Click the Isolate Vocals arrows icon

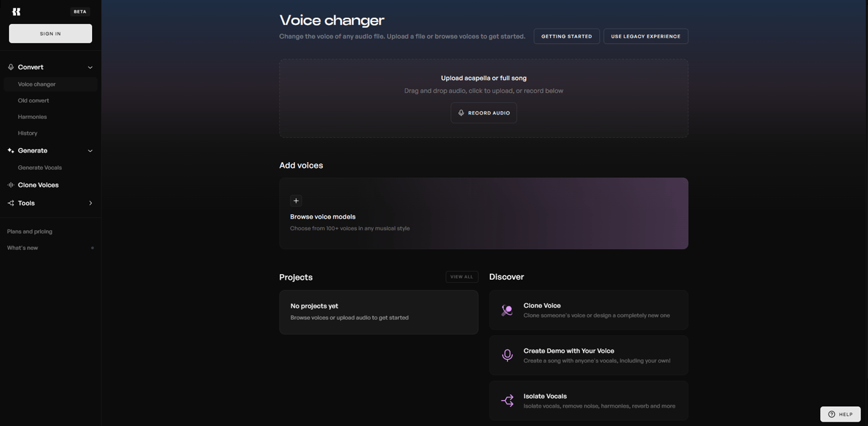point(507,401)
